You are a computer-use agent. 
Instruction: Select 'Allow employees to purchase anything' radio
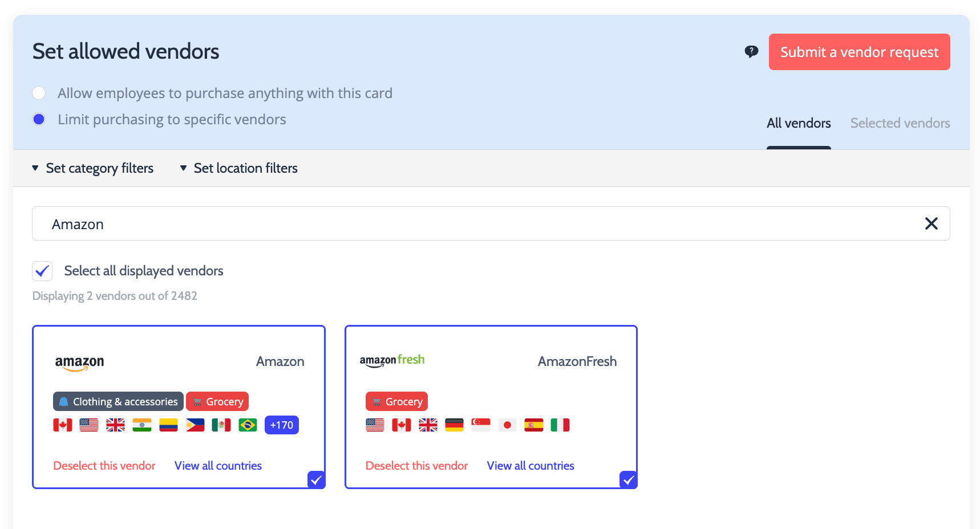pyautogui.click(x=39, y=93)
